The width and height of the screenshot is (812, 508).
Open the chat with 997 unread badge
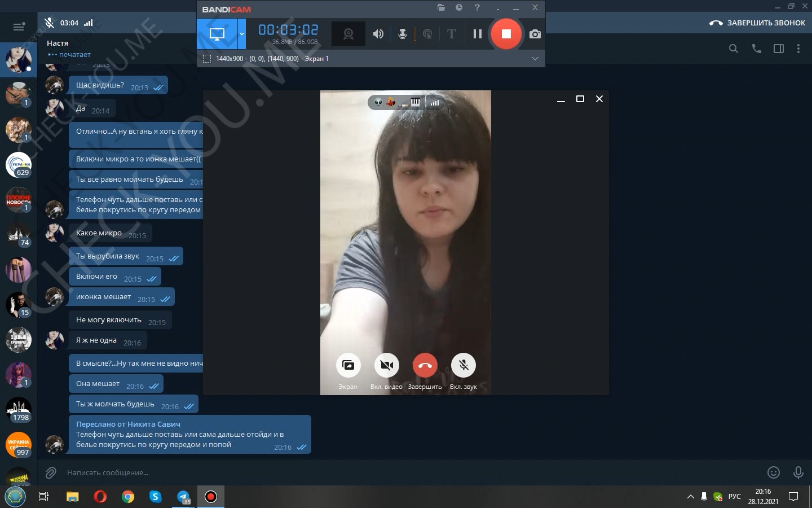[19, 445]
